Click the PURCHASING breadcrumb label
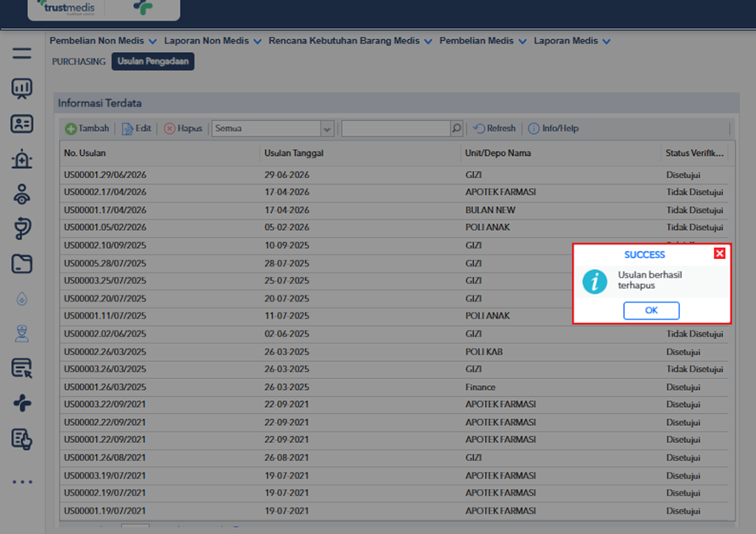 (x=78, y=61)
